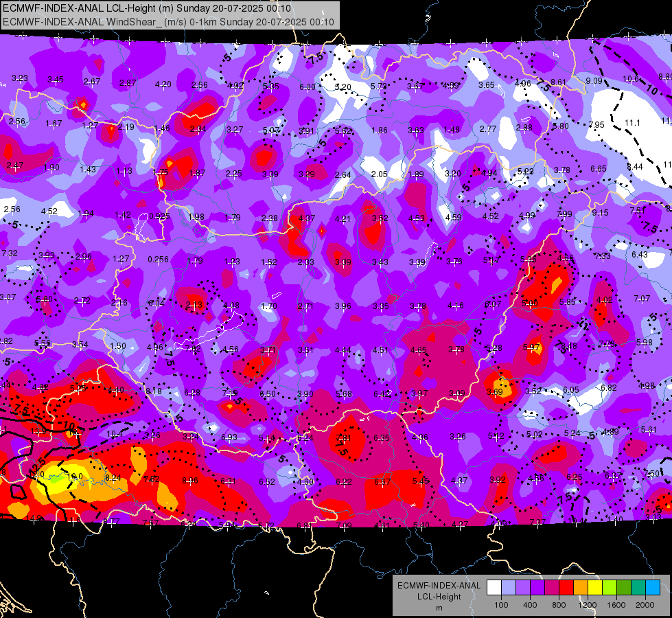Click the legend label "LCL-Height"
Screen dimensions: 672x618
click(439, 597)
